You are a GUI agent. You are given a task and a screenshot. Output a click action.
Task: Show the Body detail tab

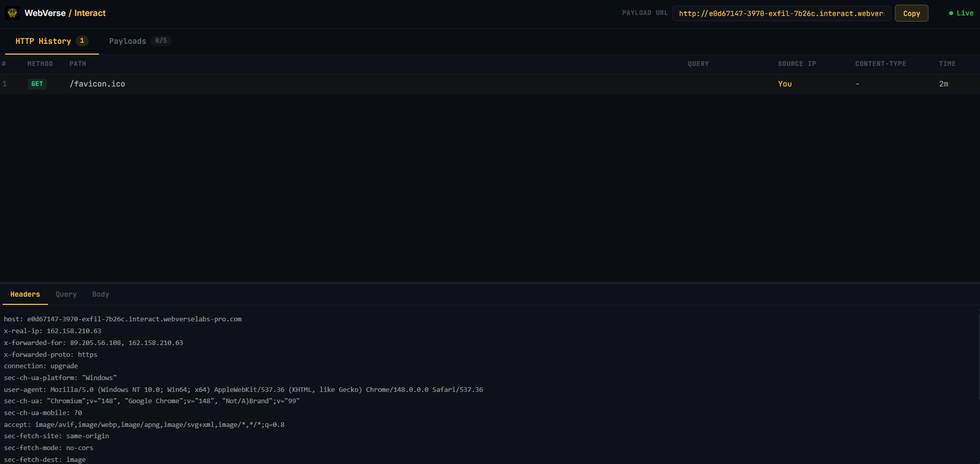click(100, 294)
